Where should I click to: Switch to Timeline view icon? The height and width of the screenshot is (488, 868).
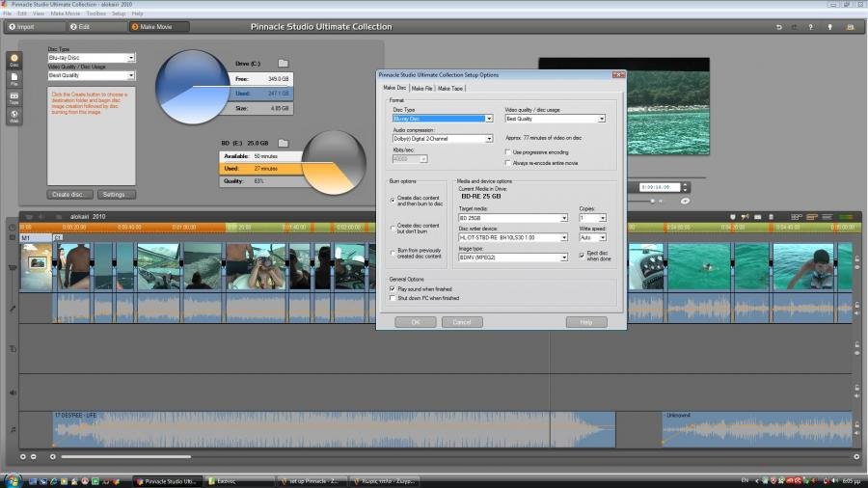point(812,217)
